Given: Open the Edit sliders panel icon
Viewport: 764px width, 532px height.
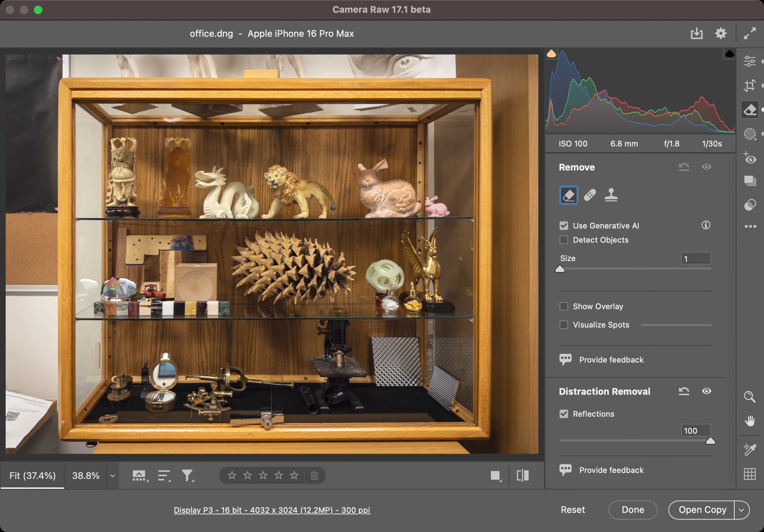Looking at the screenshot, I should tap(749, 61).
